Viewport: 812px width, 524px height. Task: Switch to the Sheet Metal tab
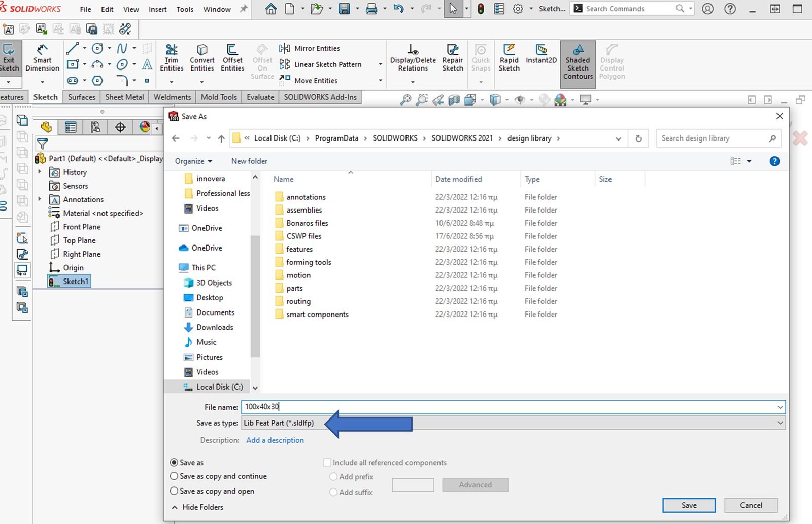point(124,97)
